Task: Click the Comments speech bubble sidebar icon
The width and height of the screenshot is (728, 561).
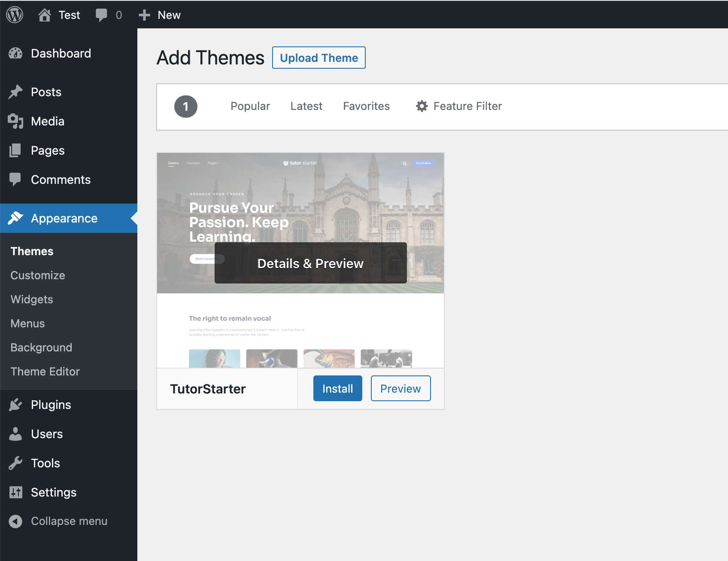Action: click(x=15, y=180)
